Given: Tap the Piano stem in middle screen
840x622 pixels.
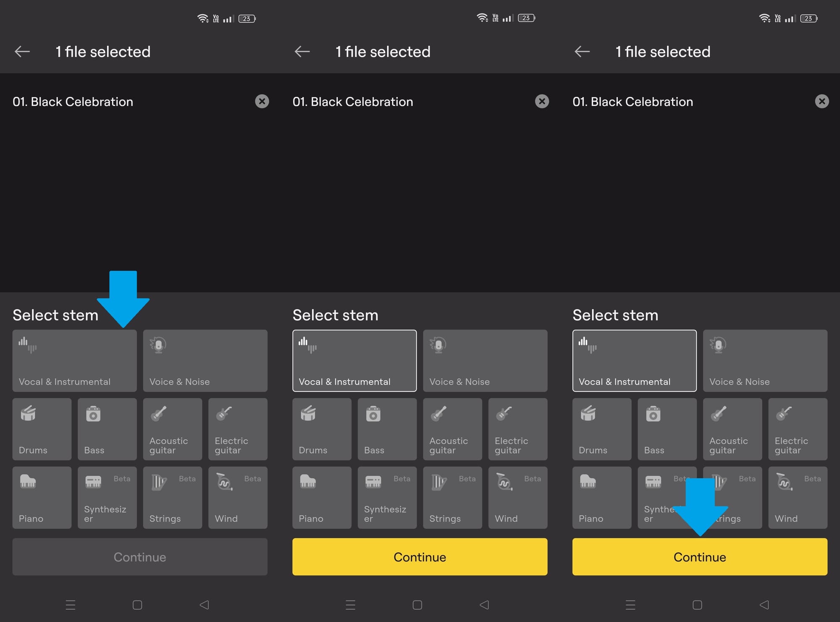Looking at the screenshot, I should click(x=322, y=497).
